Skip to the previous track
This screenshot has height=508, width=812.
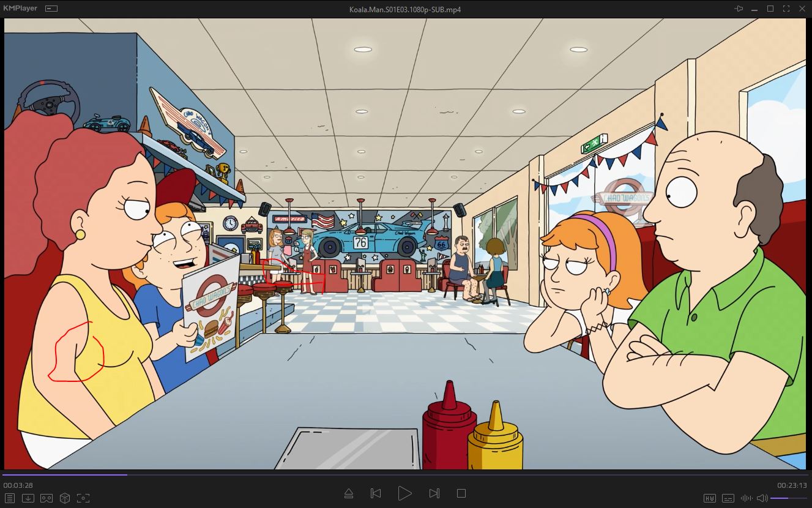click(x=376, y=493)
